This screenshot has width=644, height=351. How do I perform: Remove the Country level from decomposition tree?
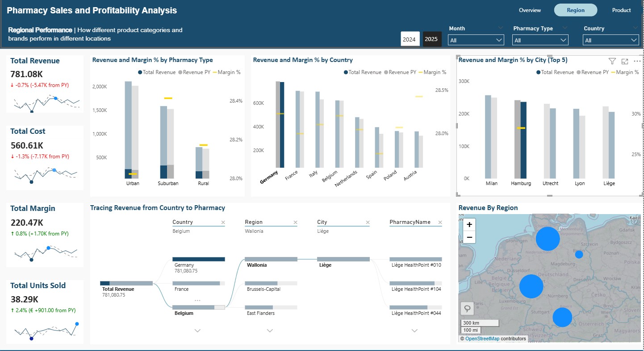click(223, 222)
